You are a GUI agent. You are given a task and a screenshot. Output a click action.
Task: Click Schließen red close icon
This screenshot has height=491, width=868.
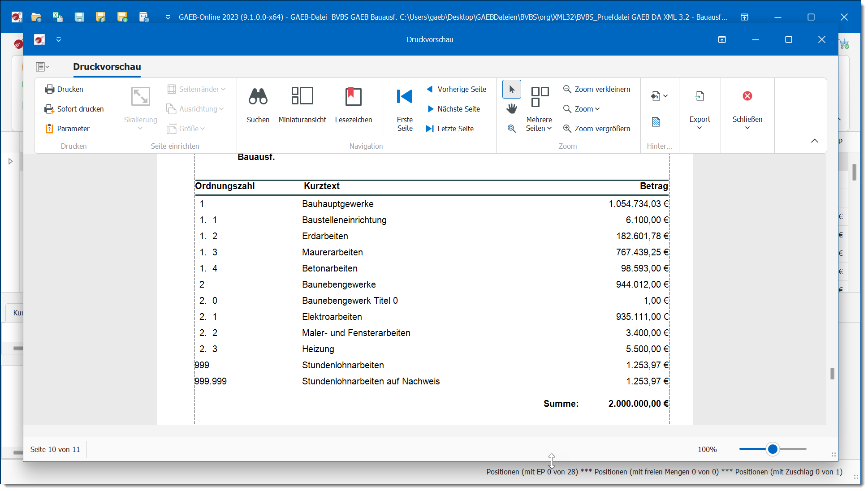click(x=747, y=96)
